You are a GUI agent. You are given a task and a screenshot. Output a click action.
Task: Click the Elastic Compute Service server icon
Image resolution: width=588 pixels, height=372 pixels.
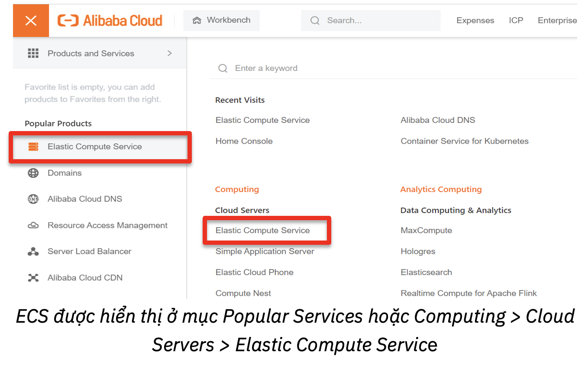click(33, 147)
